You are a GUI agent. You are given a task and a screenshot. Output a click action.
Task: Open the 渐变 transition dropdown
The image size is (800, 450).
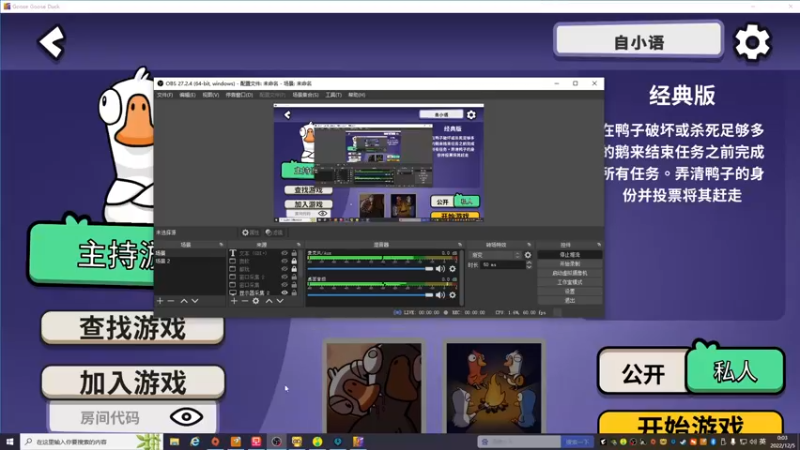(495, 255)
